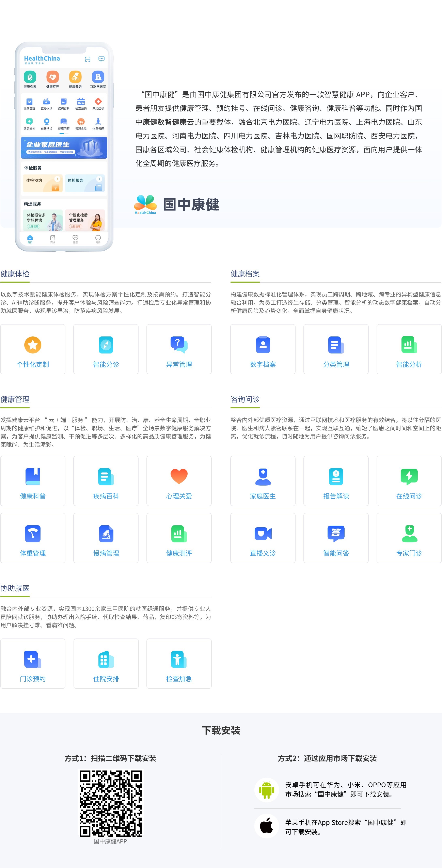Tap 健康问答 icon in phone mockup

pyautogui.click(x=64, y=122)
